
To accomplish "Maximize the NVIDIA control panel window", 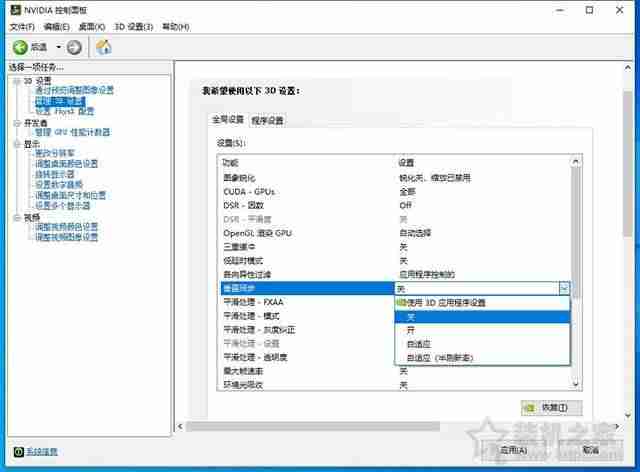I will click(589, 10).
